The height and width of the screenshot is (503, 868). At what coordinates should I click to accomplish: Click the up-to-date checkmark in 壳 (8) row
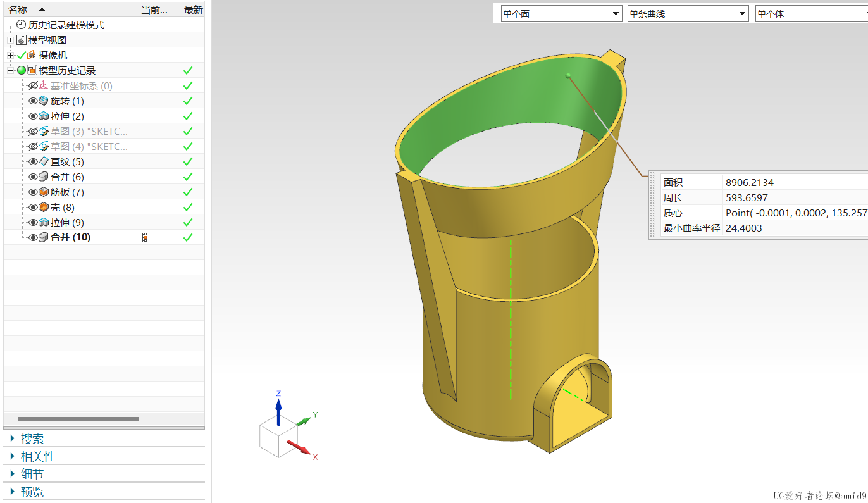[x=187, y=207]
